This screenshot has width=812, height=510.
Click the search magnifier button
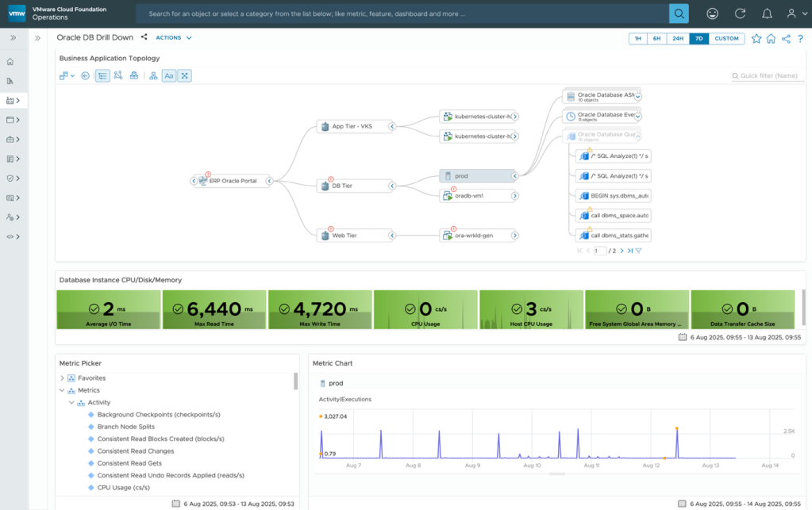point(679,13)
